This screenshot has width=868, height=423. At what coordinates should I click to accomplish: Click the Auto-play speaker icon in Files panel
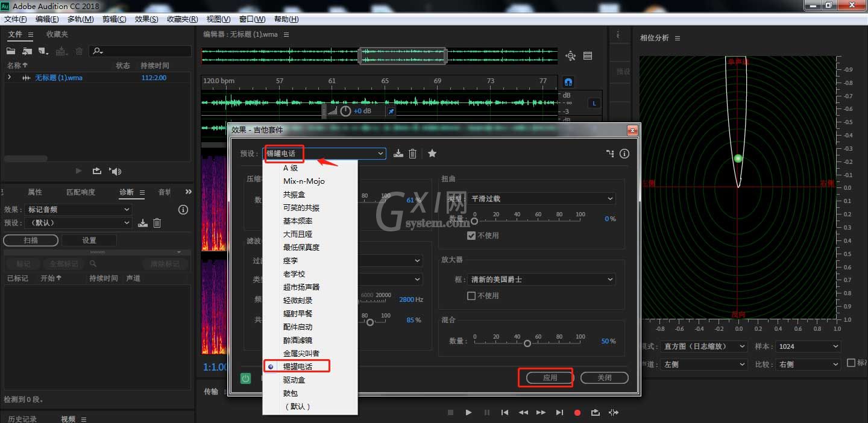pyautogui.click(x=115, y=171)
